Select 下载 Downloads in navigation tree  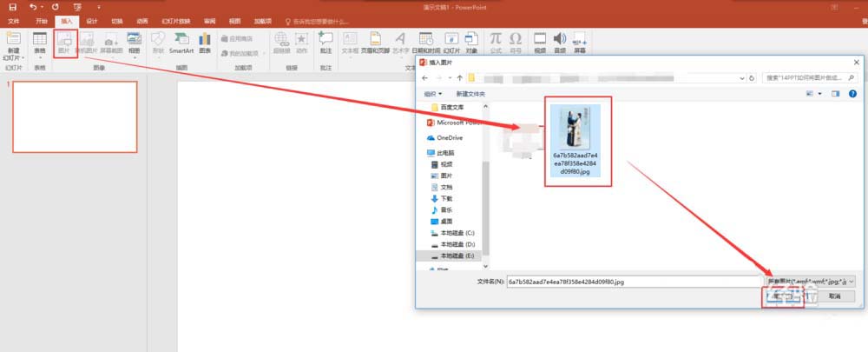click(x=442, y=198)
